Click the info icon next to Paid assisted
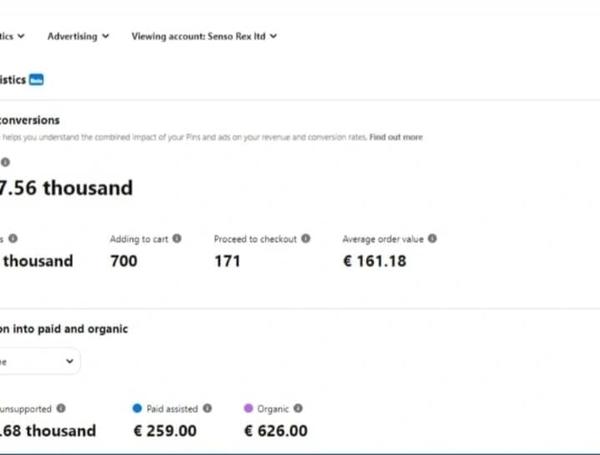Viewport: 600px width, 455px height. 207,408
